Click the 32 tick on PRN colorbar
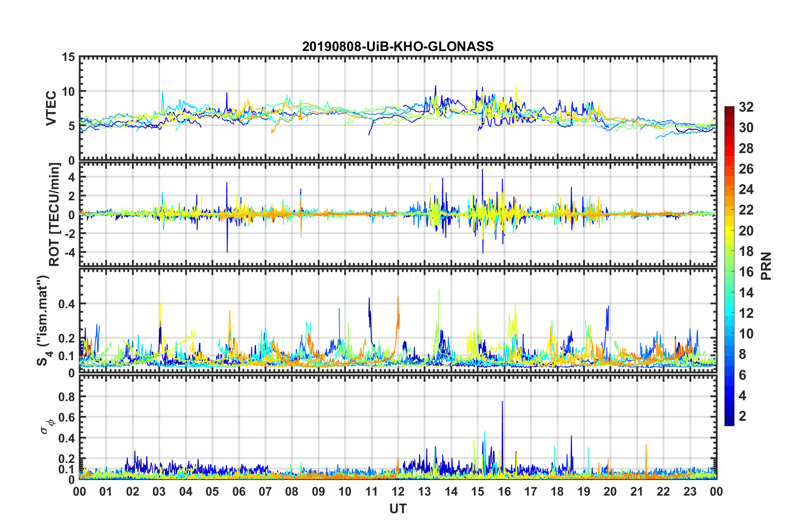The image size is (796, 532). (746, 107)
